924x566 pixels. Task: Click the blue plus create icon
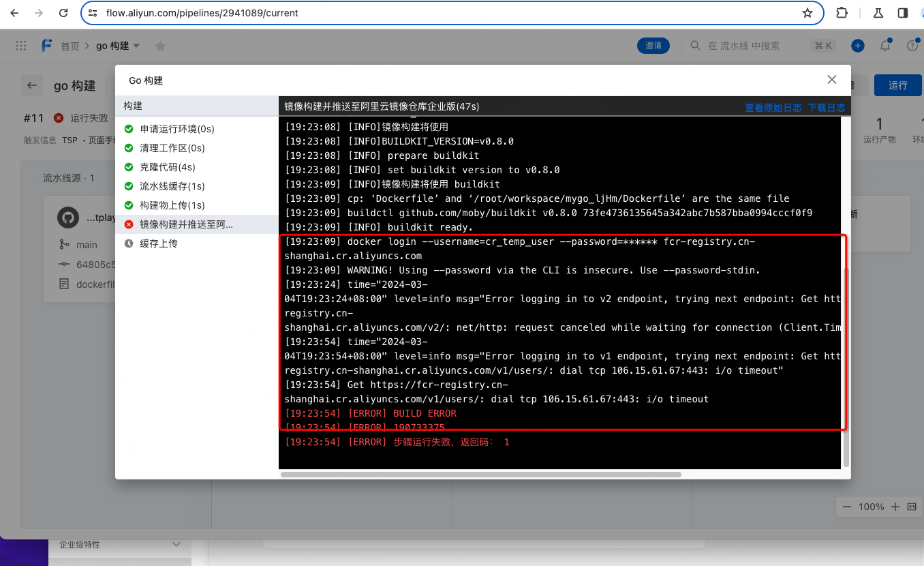858,46
